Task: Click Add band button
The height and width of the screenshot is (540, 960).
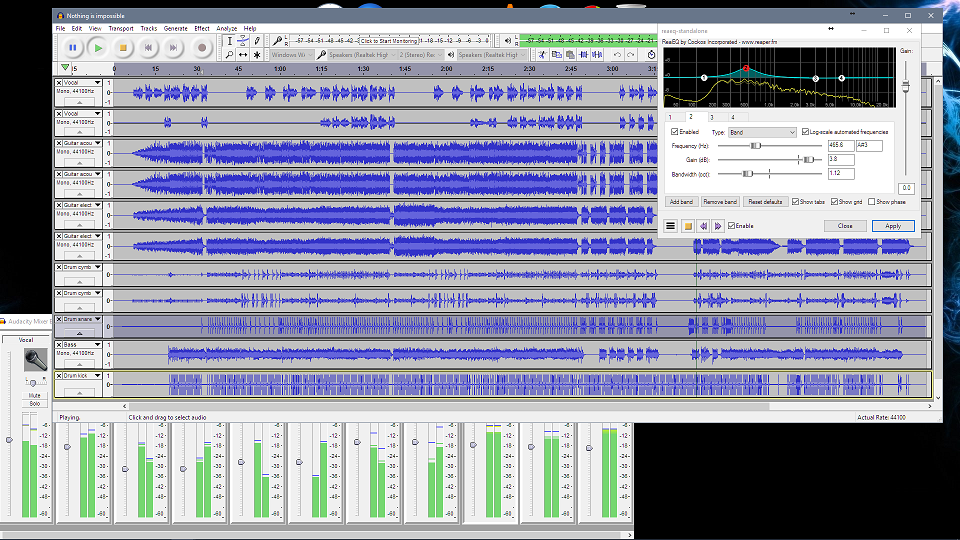Action: point(681,201)
